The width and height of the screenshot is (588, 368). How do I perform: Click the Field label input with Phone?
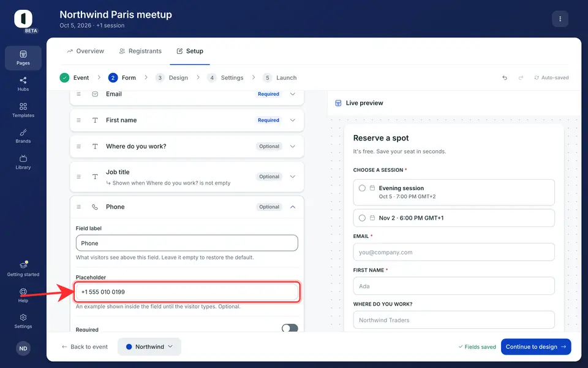pos(187,243)
